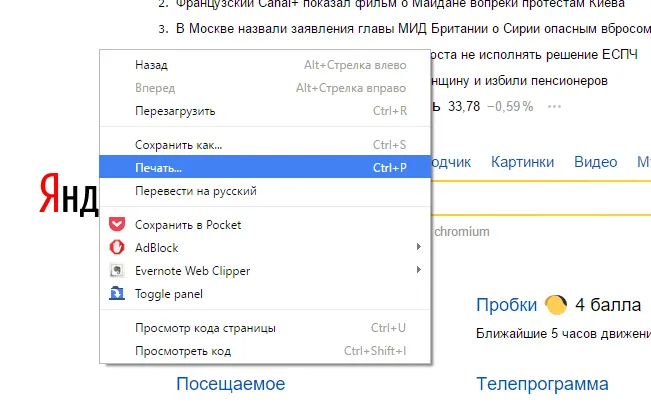Click the traffic level circle icon near Пробки
Screen dimensions: 651x403
click(556, 305)
